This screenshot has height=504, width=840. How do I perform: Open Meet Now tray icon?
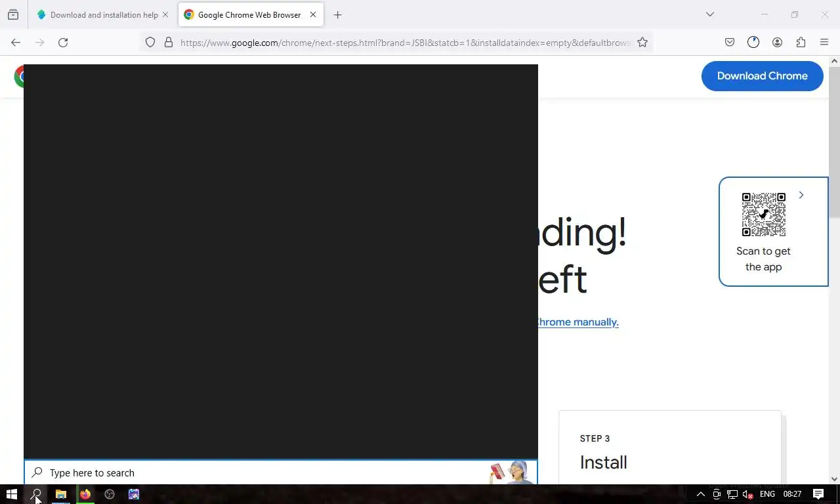[717, 494]
